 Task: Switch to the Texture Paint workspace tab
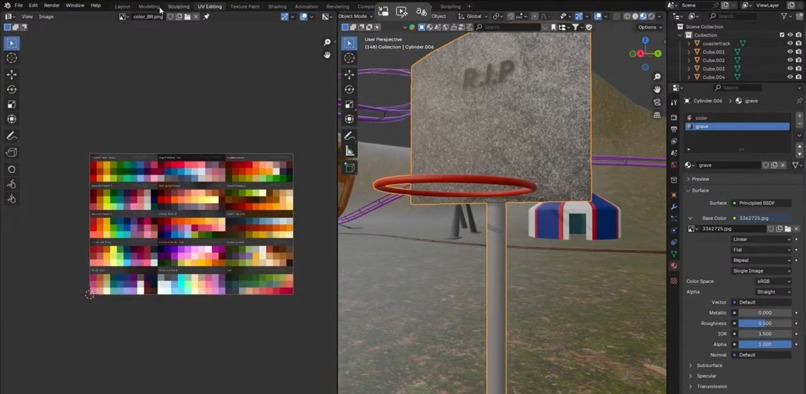(245, 7)
